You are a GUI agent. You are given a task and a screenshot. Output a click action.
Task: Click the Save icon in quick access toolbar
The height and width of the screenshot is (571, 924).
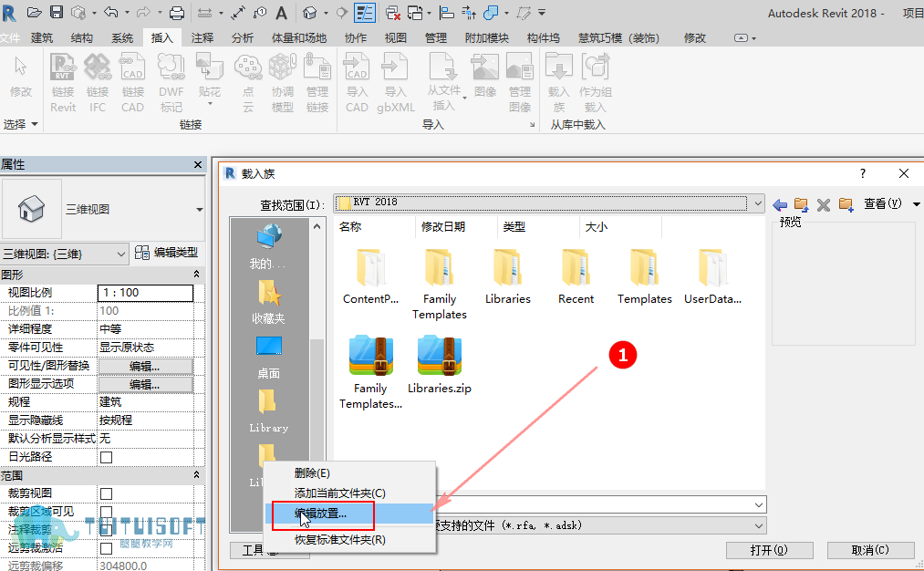tap(56, 12)
